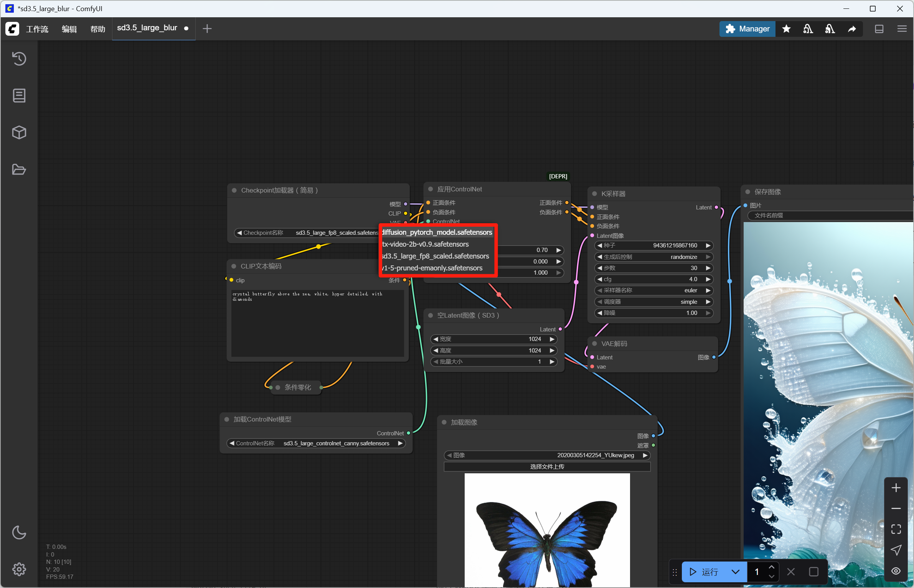
Task: Increase 批量大小 with right arrow
Action: 552,362
